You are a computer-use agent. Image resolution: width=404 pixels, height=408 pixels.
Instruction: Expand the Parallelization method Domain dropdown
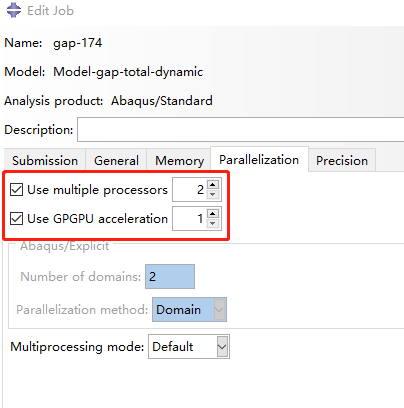(x=189, y=310)
